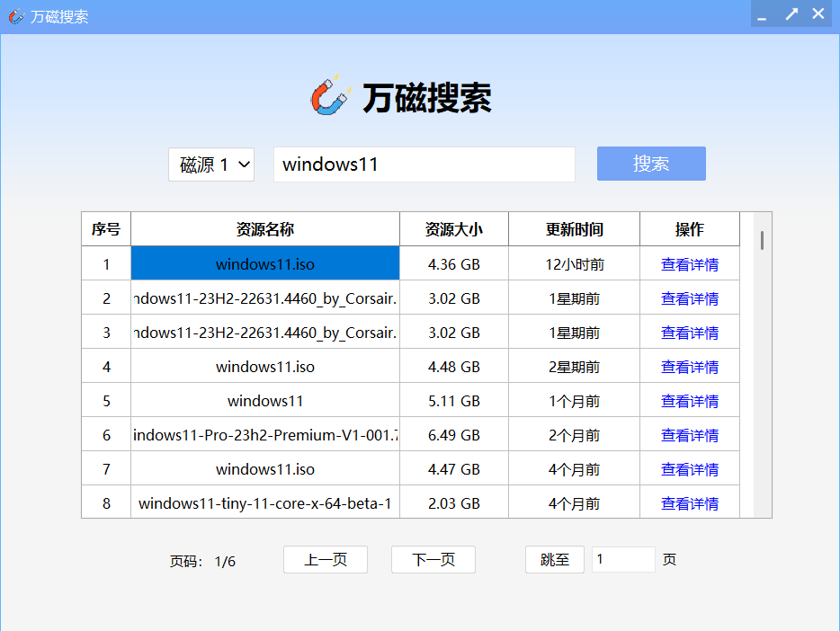
Task: Click row number 8 cell
Action: (106, 502)
